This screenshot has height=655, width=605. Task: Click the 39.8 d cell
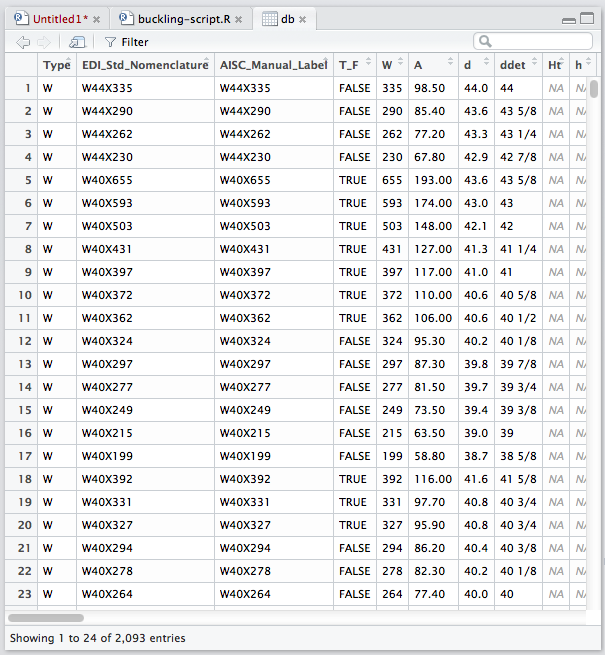pos(476,364)
